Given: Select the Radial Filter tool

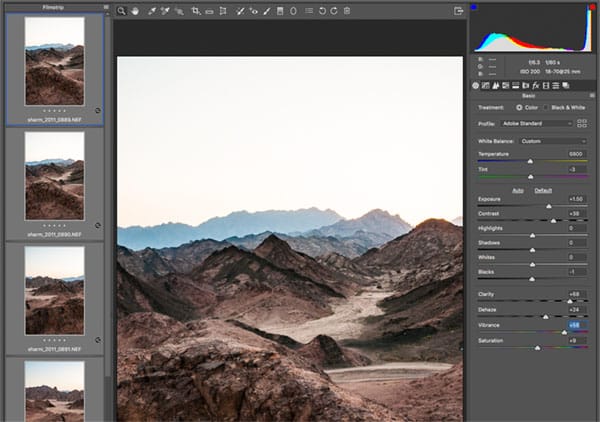Looking at the screenshot, I should [293, 11].
